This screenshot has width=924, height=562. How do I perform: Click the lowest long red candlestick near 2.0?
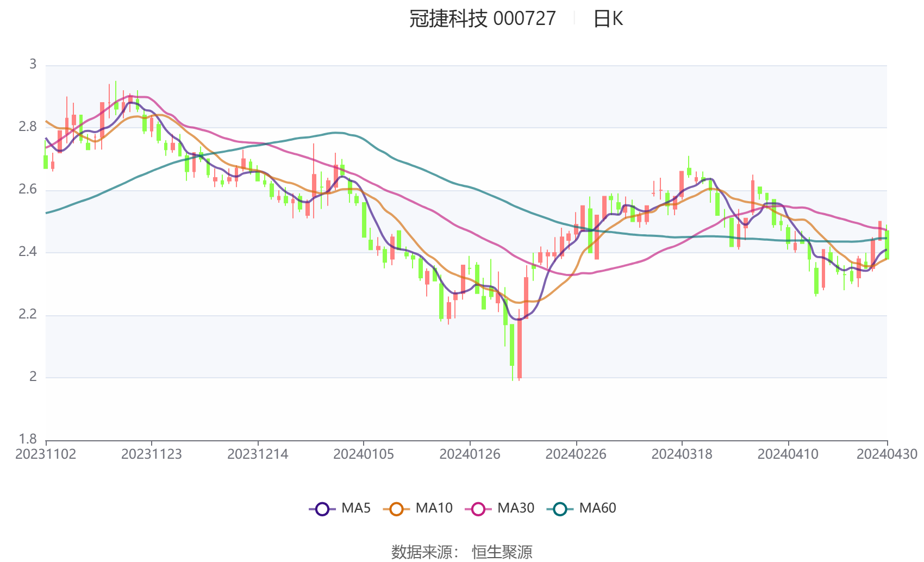coord(520,348)
